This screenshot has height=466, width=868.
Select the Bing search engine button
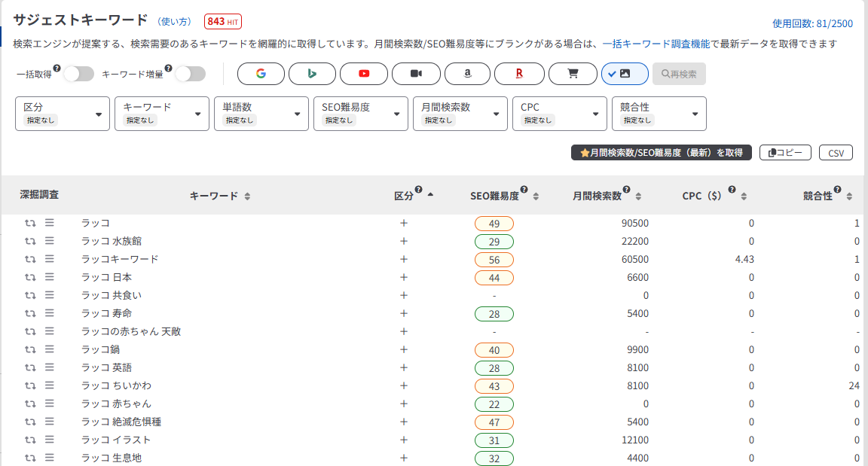[312, 74]
